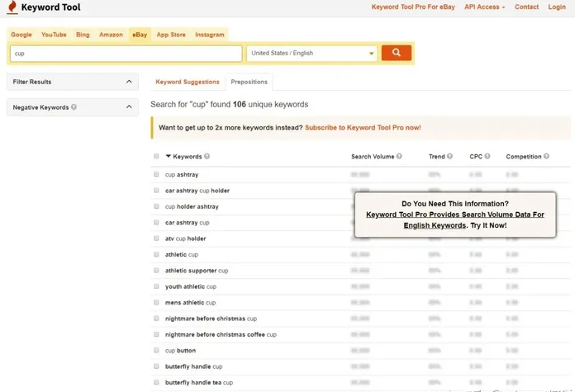Check the box for nightmare before christmas coffee cup
Screen dimensions: 575x392
coord(156,334)
